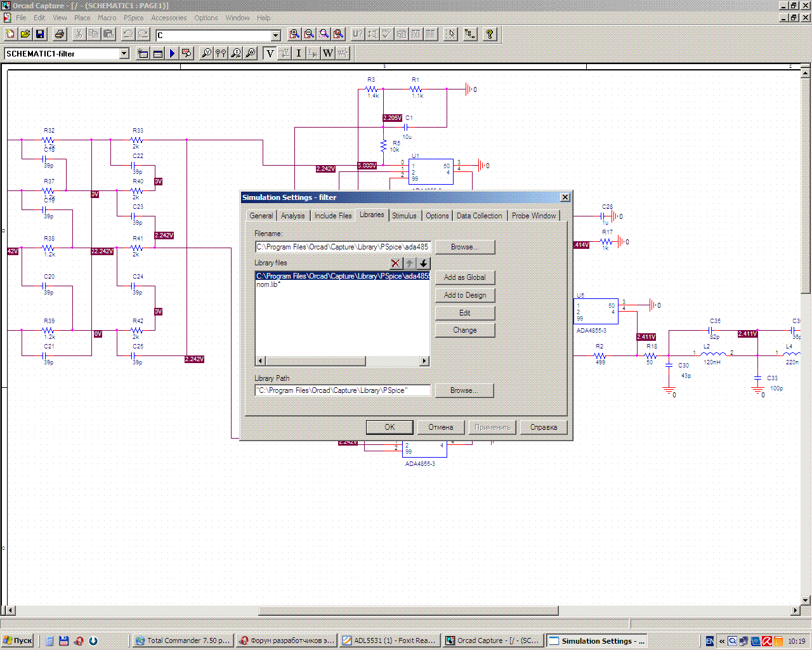Switch to the Analysis tab
This screenshot has height=650, width=812.
[x=292, y=216]
